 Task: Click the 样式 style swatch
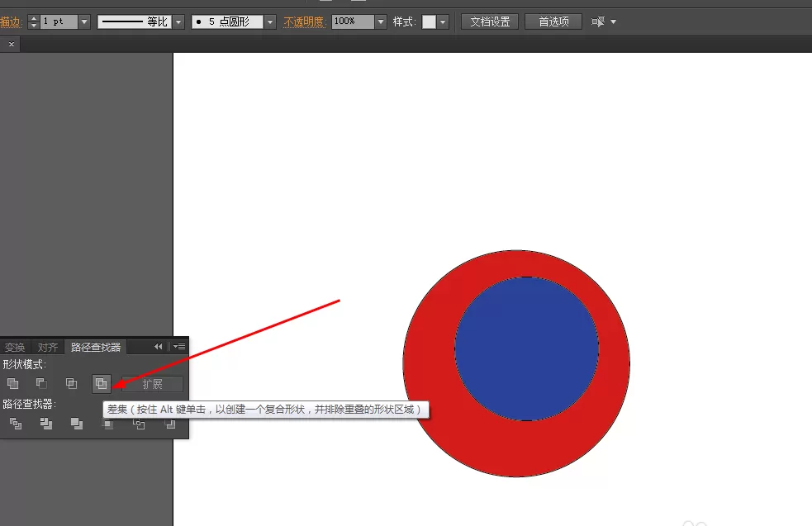pos(429,21)
